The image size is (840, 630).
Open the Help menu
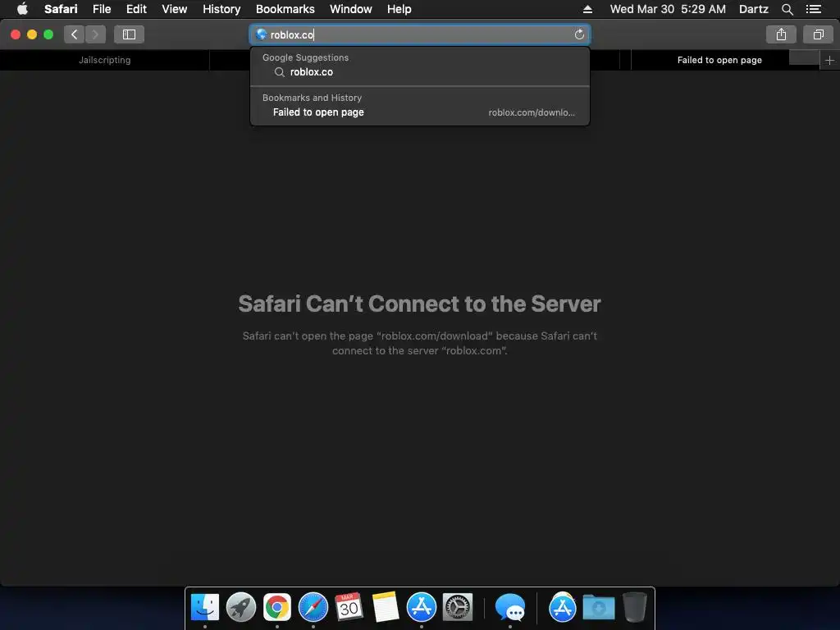tap(399, 9)
